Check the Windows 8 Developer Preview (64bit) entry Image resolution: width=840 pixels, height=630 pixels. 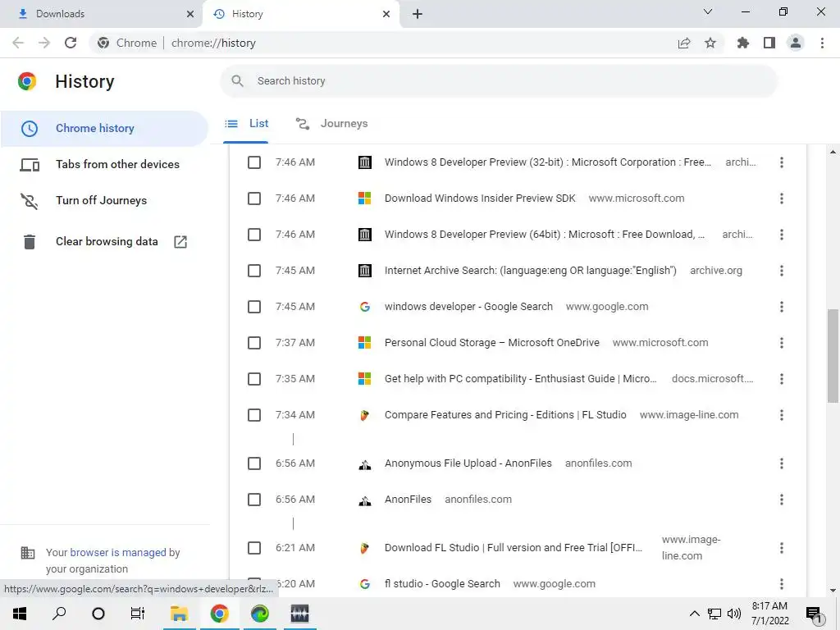(254, 235)
